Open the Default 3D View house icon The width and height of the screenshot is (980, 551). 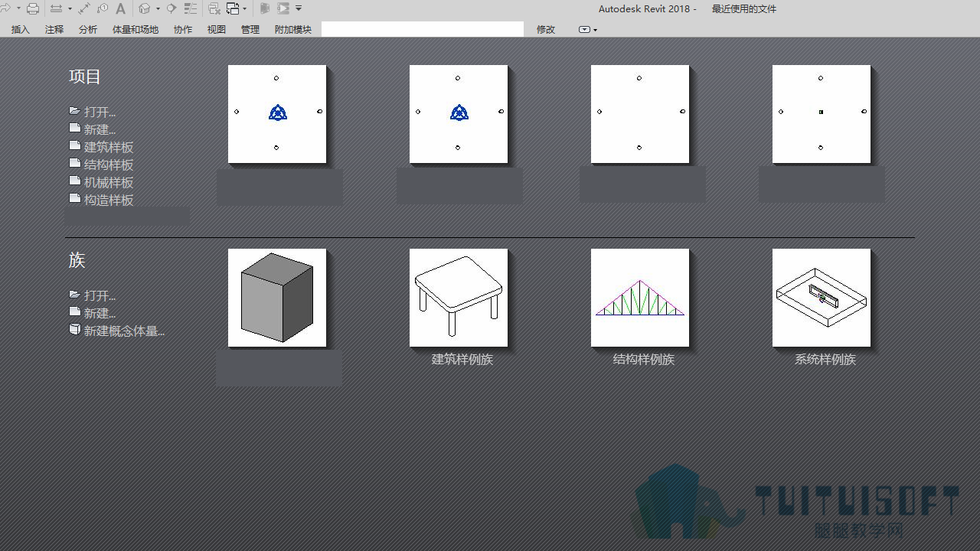145,8
